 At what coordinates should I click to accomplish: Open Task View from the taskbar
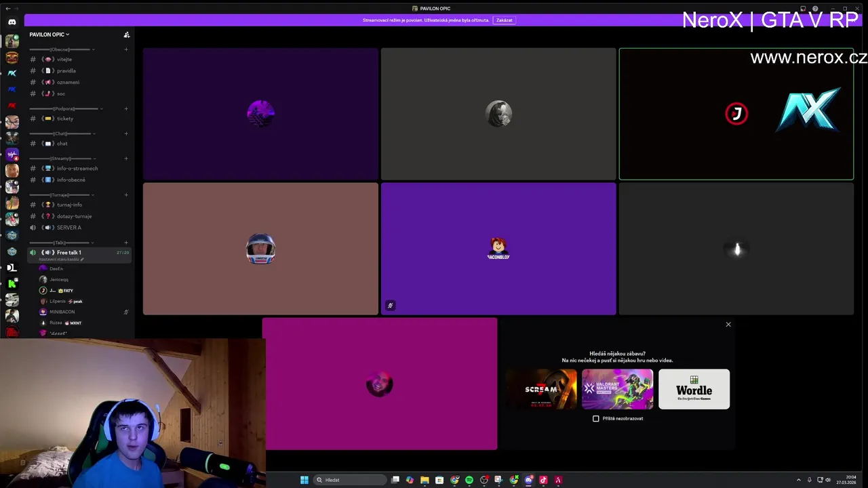(395, 480)
